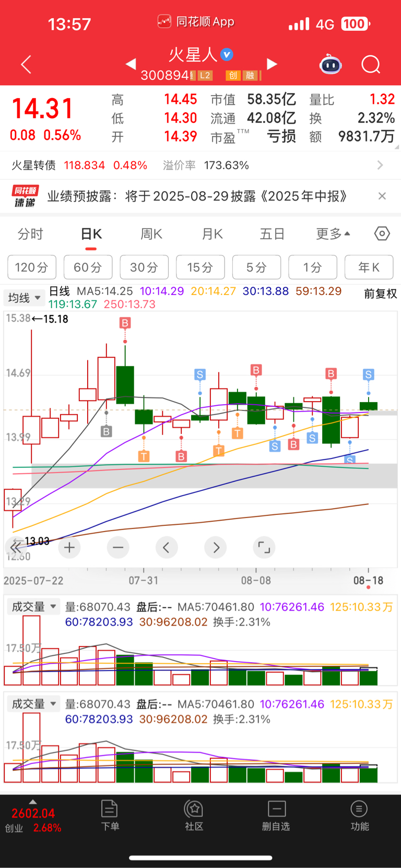Select 15分 period button
Image resolution: width=401 pixels, height=868 pixels.
point(200,267)
